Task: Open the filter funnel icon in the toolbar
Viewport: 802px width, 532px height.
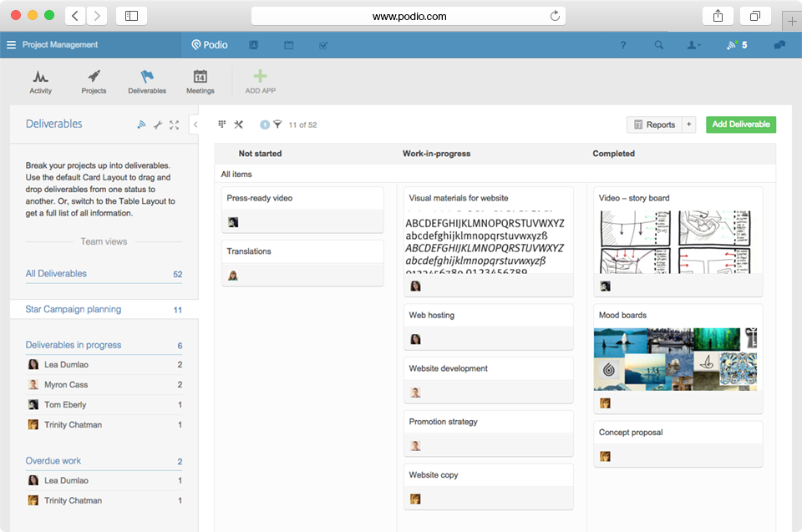Action: point(279,124)
